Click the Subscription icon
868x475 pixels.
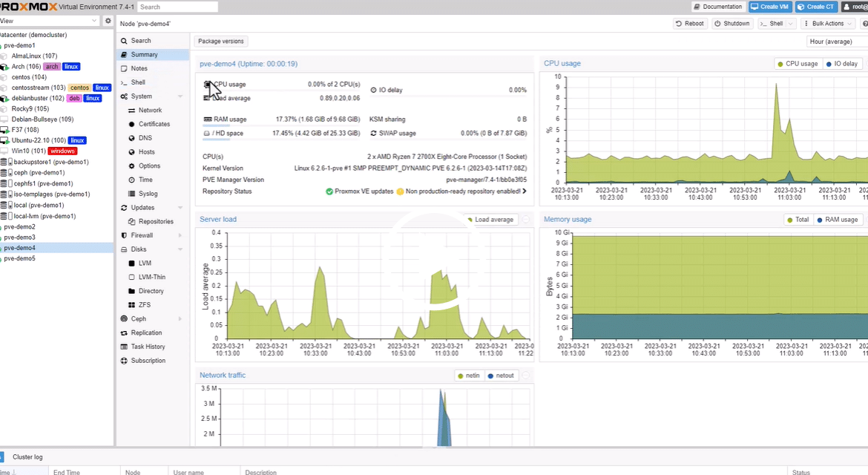tap(124, 361)
